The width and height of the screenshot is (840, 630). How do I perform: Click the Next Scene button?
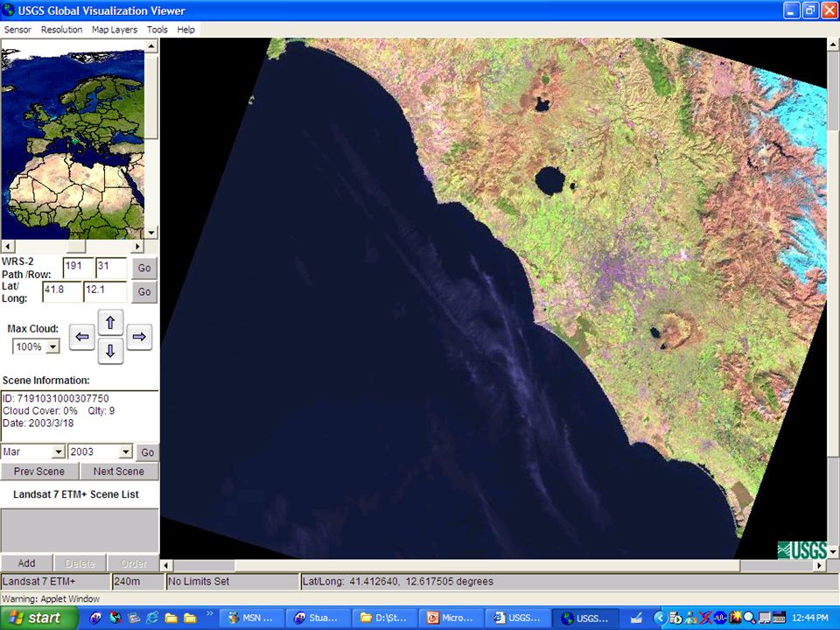point(119,472)
